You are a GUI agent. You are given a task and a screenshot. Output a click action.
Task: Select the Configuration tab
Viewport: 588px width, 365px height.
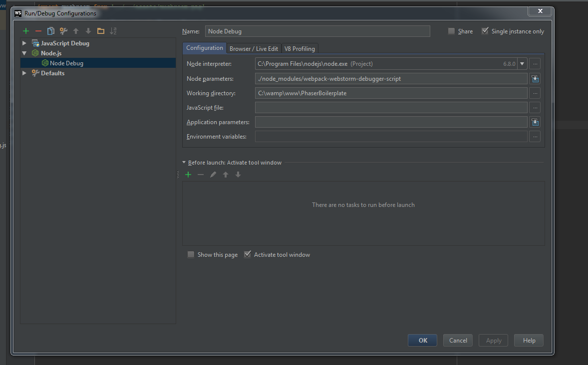[x=204, y=48]
